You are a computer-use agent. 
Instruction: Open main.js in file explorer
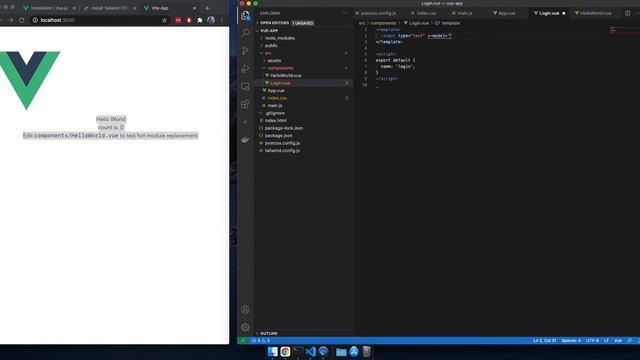pos(275,105)
